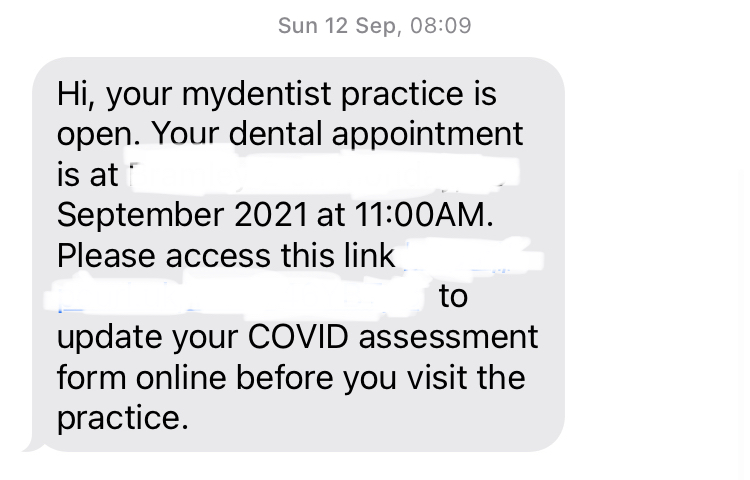Tap the word "September" in the message
Viewport: 750px width, 480px height.
point(141,215)
